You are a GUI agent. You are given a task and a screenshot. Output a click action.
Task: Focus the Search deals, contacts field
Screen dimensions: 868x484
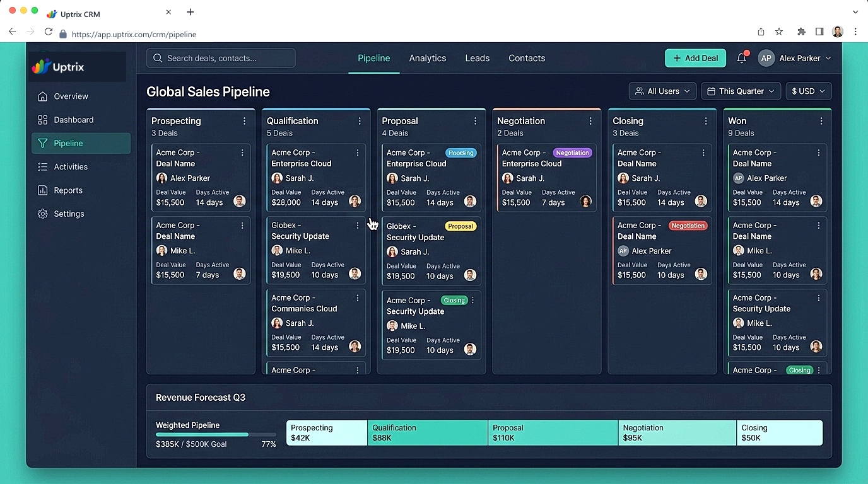click(221, 58)
